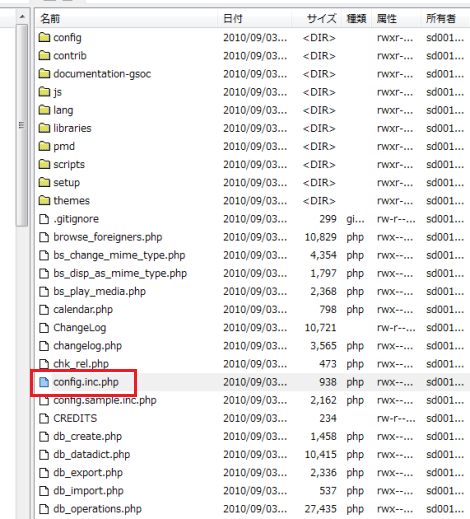
Task: Click the themes folder icon
Action: tap(44, 200)
